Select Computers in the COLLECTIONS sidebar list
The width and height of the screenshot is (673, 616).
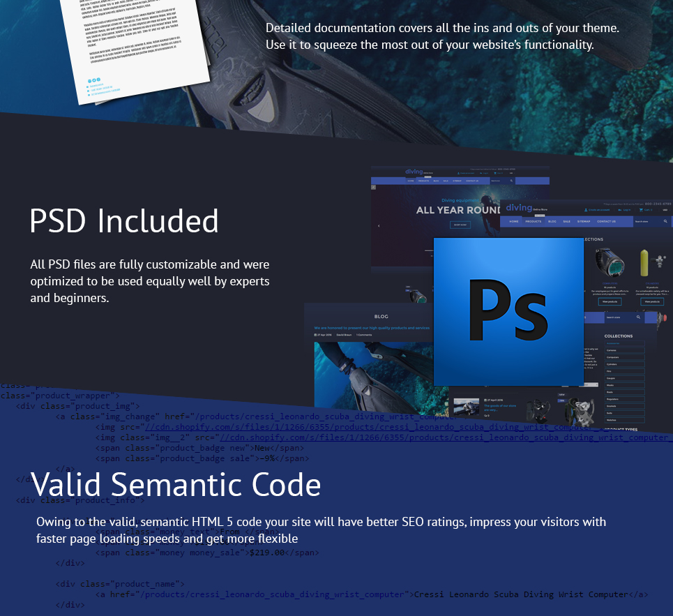point(624,357)
